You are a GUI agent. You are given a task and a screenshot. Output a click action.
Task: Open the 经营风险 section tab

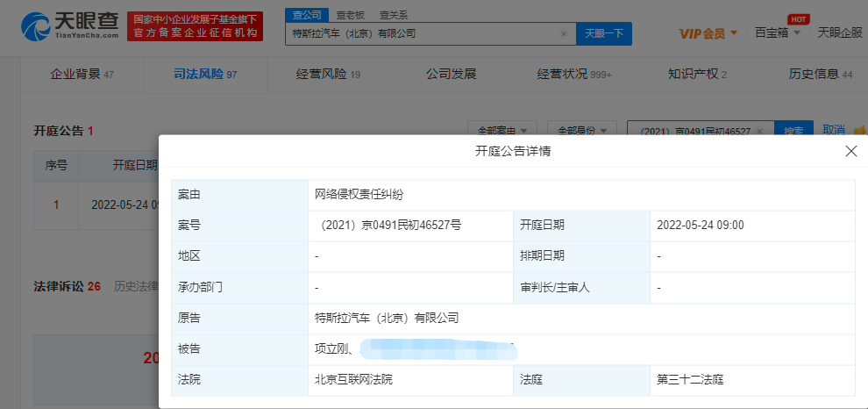[x=328, y=74]
